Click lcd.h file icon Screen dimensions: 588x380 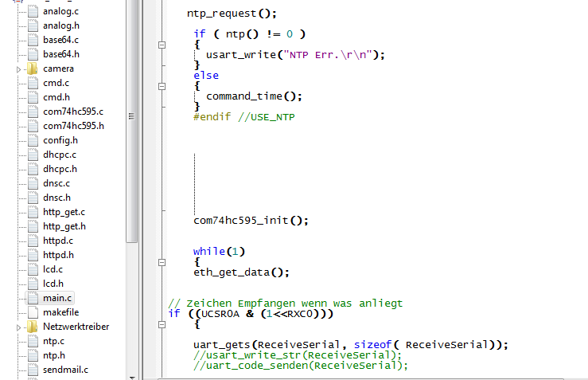click(x=33, y=284)
